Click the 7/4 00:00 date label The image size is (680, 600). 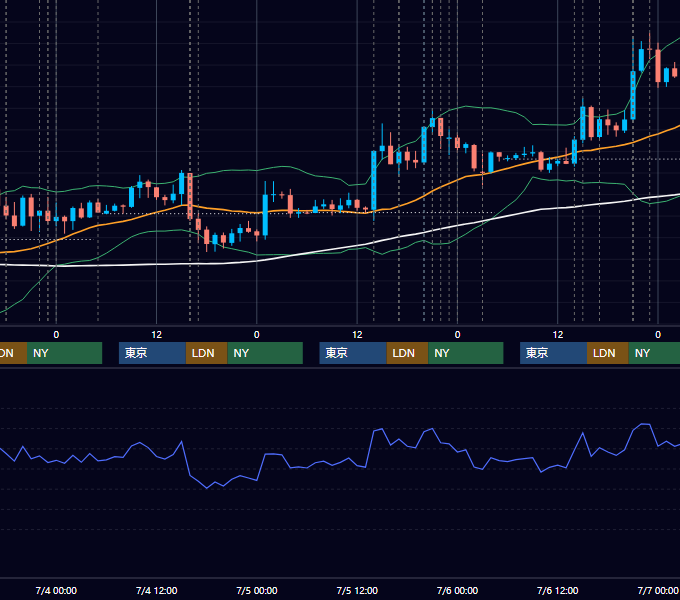point(56,590)
